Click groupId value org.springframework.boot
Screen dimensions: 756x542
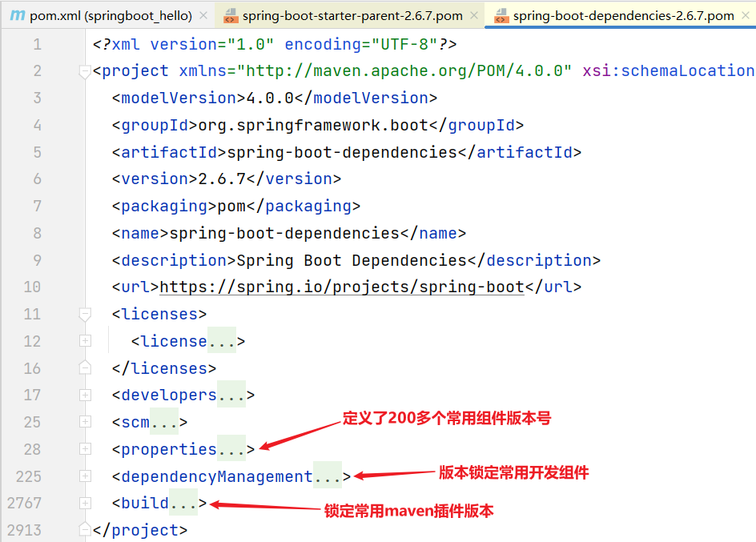313,125
